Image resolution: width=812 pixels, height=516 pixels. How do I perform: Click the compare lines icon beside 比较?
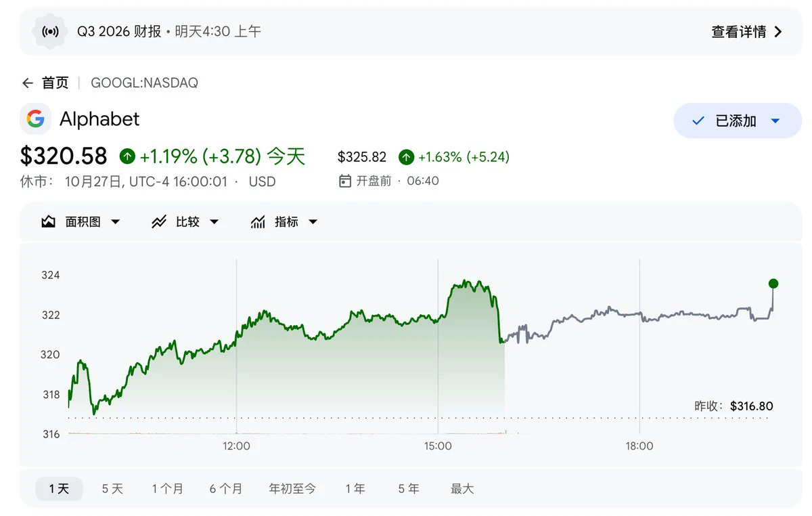pyautogui.click(x=159, y=222)
